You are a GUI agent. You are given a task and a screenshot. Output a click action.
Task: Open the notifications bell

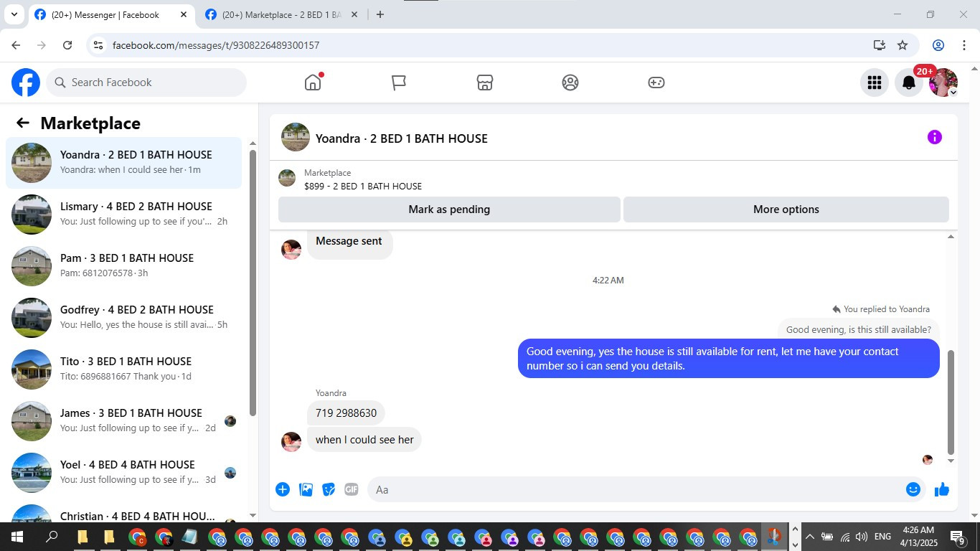click(x=909, y=83)
